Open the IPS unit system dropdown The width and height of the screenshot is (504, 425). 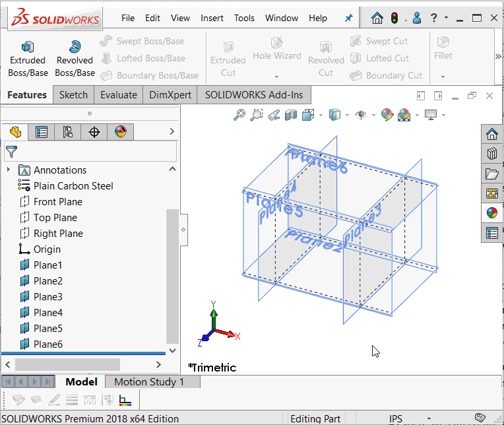(396, 418)
